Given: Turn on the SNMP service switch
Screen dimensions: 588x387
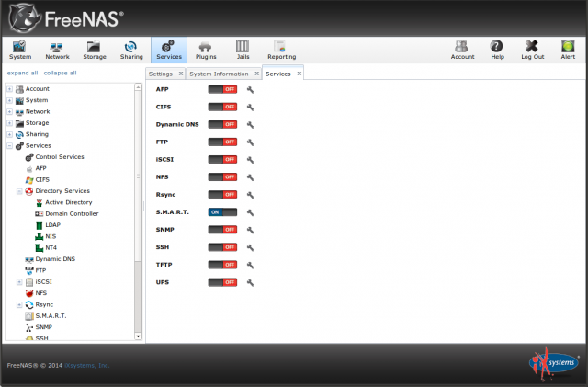Looking at the screenshot, I should coord(222,229).
